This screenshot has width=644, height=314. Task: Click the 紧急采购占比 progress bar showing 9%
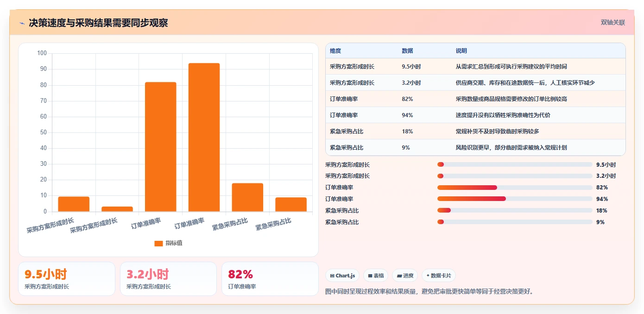[515, 222]
